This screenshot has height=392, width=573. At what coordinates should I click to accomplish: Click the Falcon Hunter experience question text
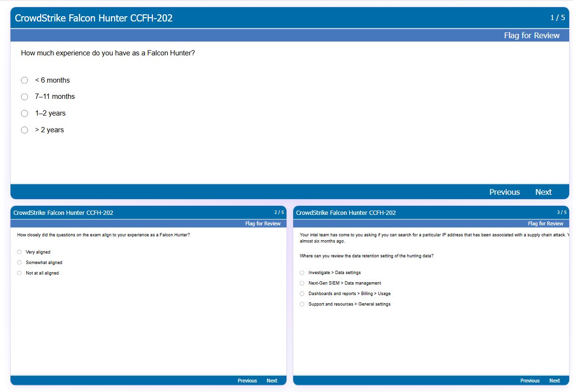pos(108,53)
